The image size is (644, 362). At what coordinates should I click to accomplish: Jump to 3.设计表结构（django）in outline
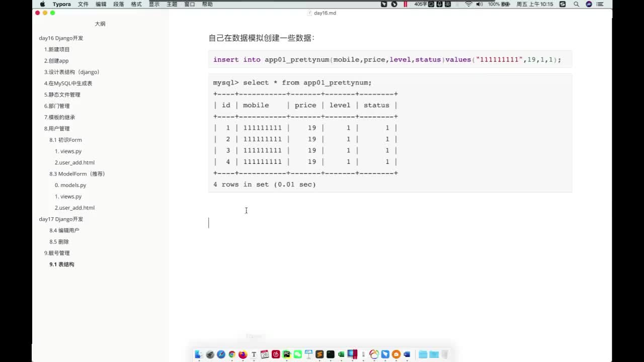(x=72, y=72)
